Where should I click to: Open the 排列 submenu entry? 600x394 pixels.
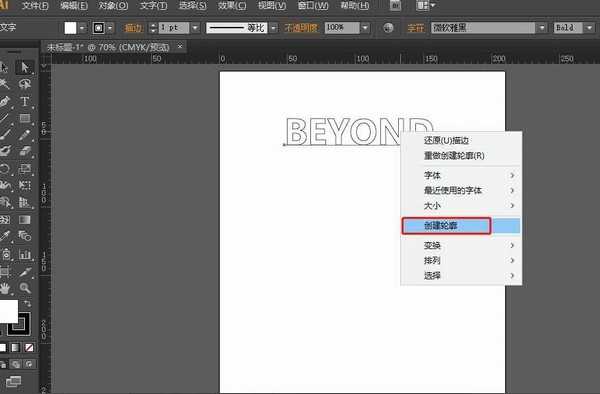(461, 260)
